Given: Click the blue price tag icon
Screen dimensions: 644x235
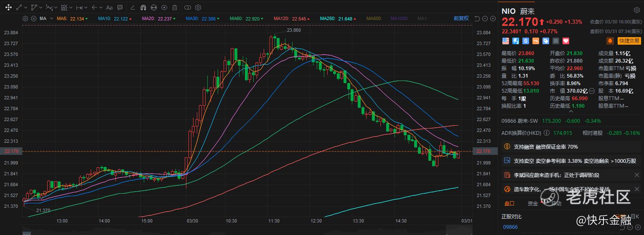Looking at the screenshot, I should click(546, 41).
